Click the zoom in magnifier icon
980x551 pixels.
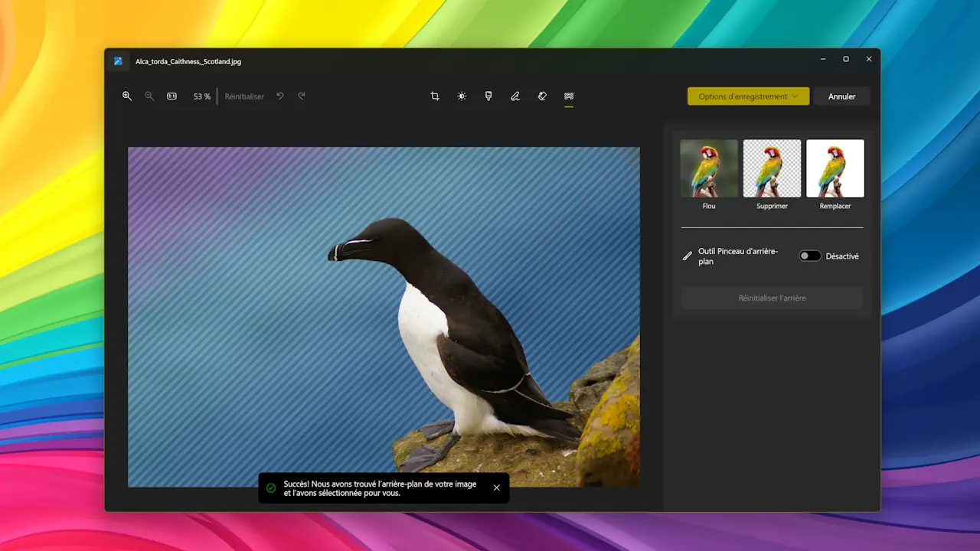(x=127, y=96)
